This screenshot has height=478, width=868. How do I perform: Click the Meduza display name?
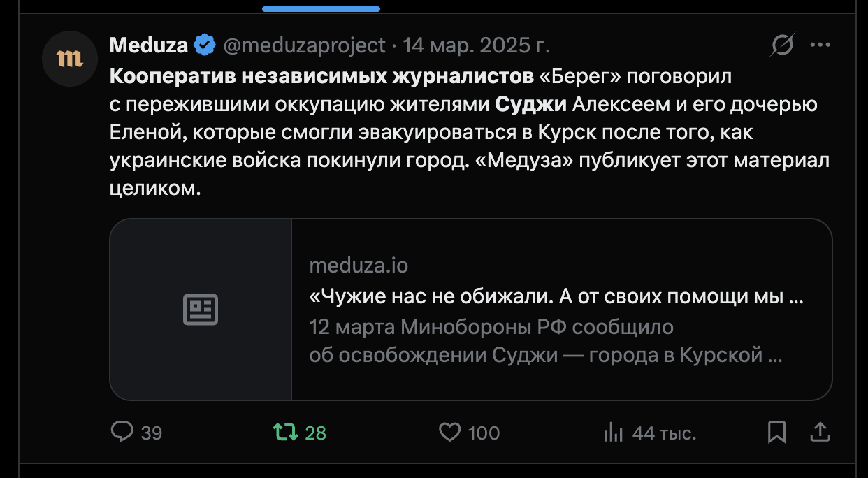coord(149,45)
